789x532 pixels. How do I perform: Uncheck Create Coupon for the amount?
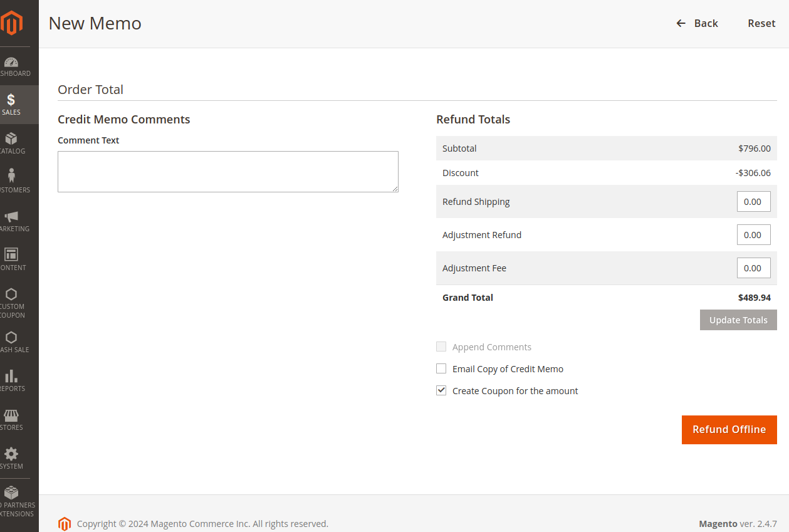(441, 390)
